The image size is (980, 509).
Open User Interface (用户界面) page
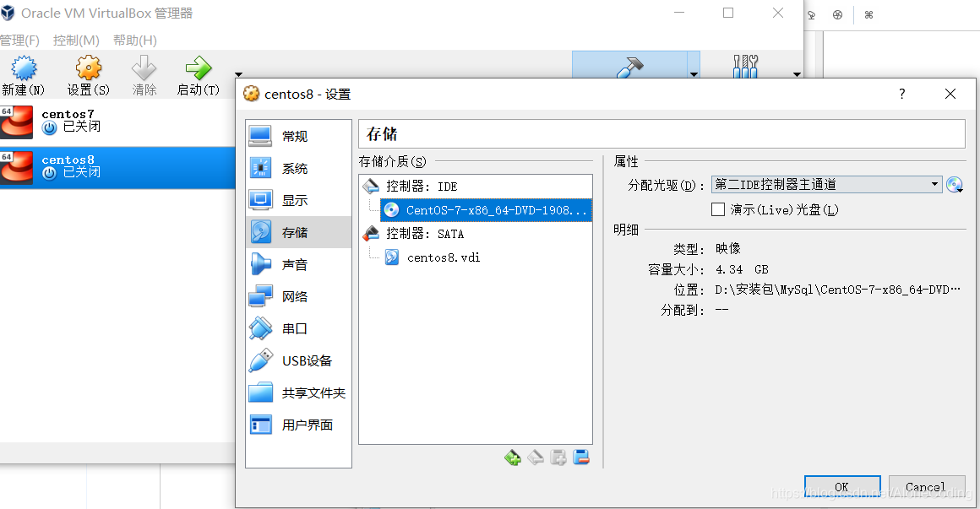pos(299,425)
